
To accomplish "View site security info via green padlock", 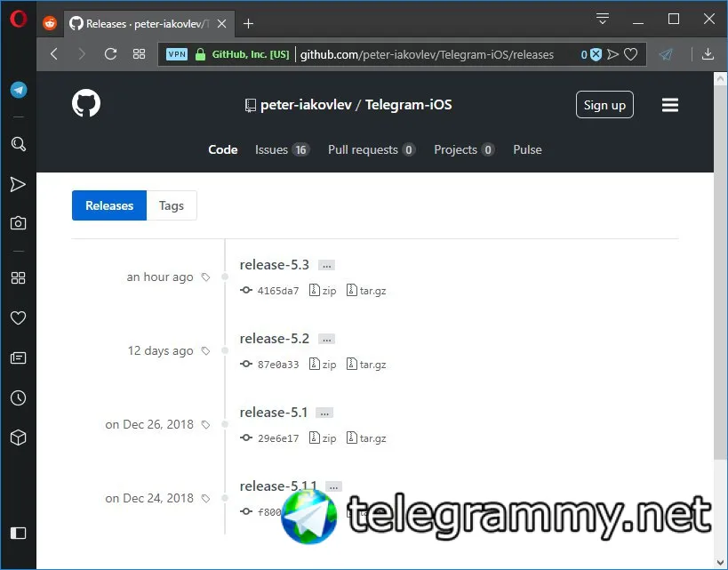I will point(200,54).
